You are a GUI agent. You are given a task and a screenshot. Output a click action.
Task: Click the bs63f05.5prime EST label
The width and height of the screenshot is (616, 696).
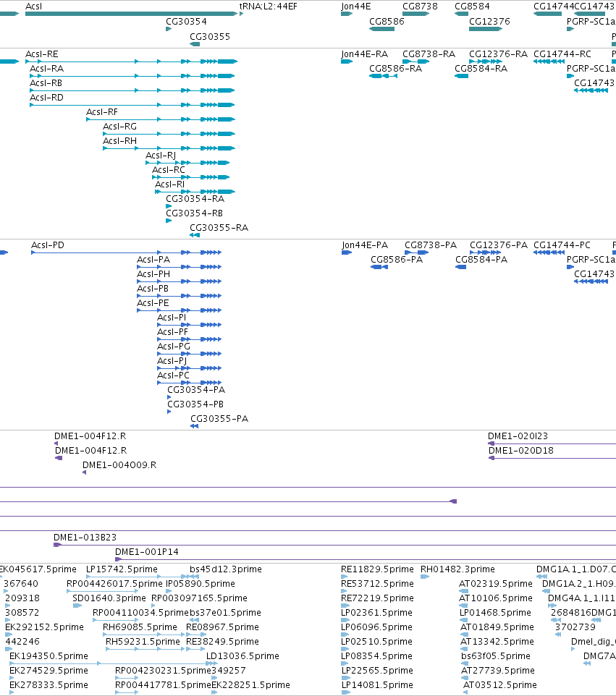(x=496, y=656)
